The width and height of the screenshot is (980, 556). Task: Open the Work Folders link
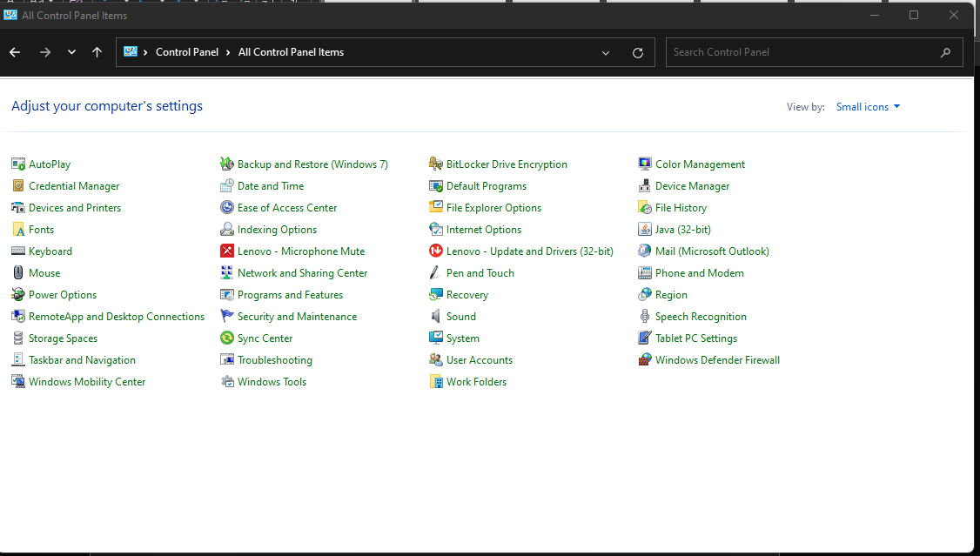pyautogui.click(x=476, y=382)
